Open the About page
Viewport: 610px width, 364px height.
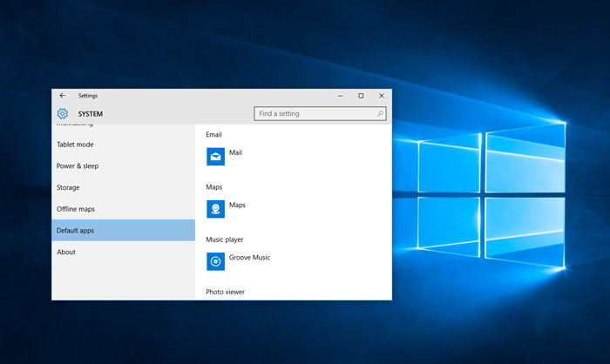124,252
